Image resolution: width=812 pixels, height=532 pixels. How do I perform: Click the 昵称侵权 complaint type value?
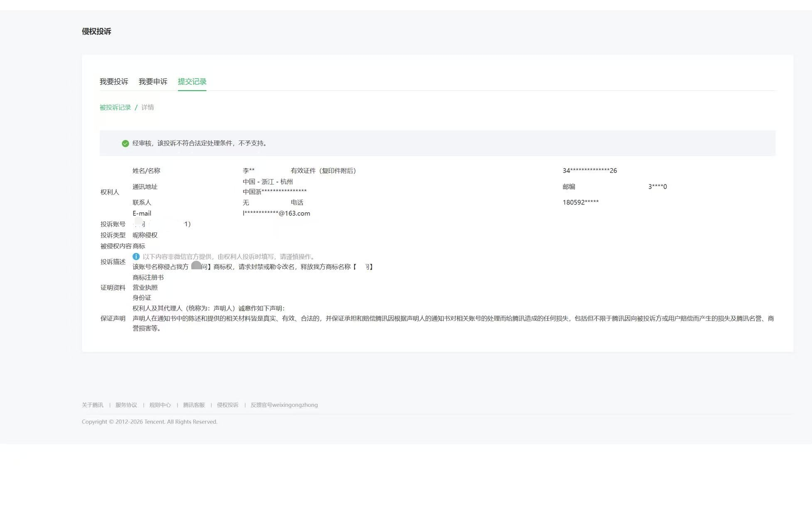click(145, 235)
